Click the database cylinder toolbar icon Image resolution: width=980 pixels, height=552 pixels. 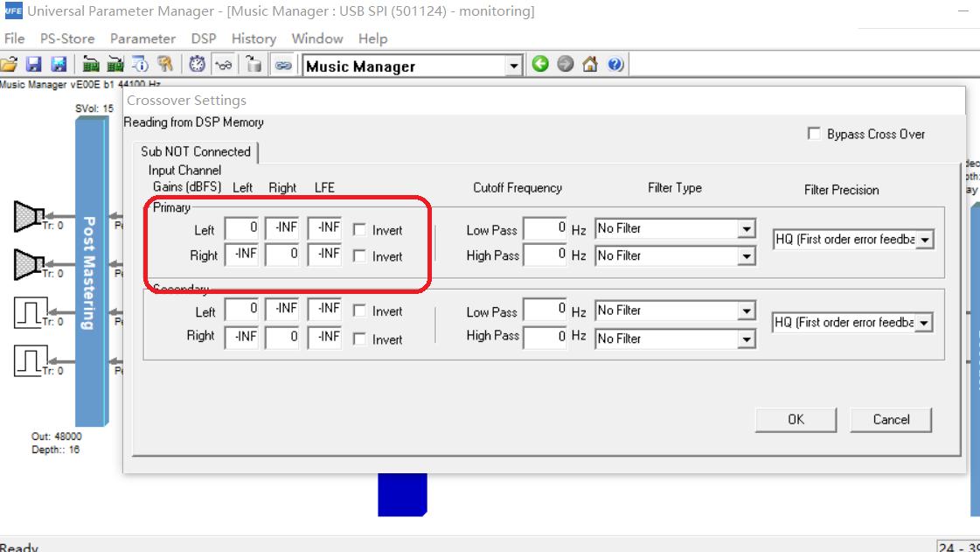254,64
